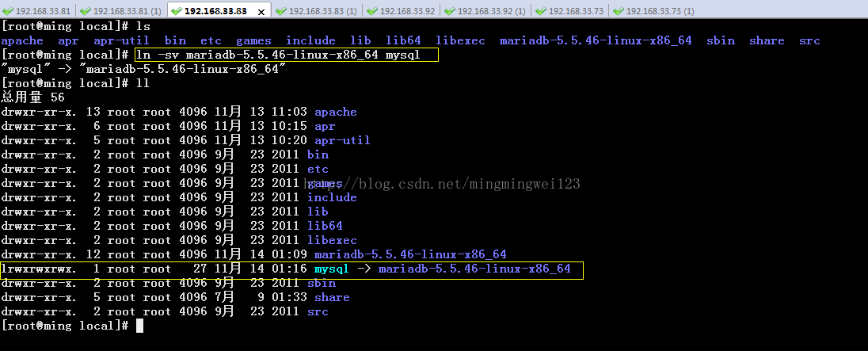The width and height of the screenshot is (868, 351).
Task: Click the bin name in the long listing
Action: (318, 155)
